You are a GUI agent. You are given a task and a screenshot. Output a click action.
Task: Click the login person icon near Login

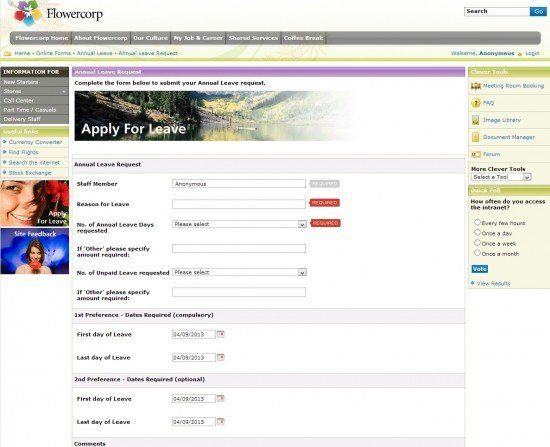(520, 54)
